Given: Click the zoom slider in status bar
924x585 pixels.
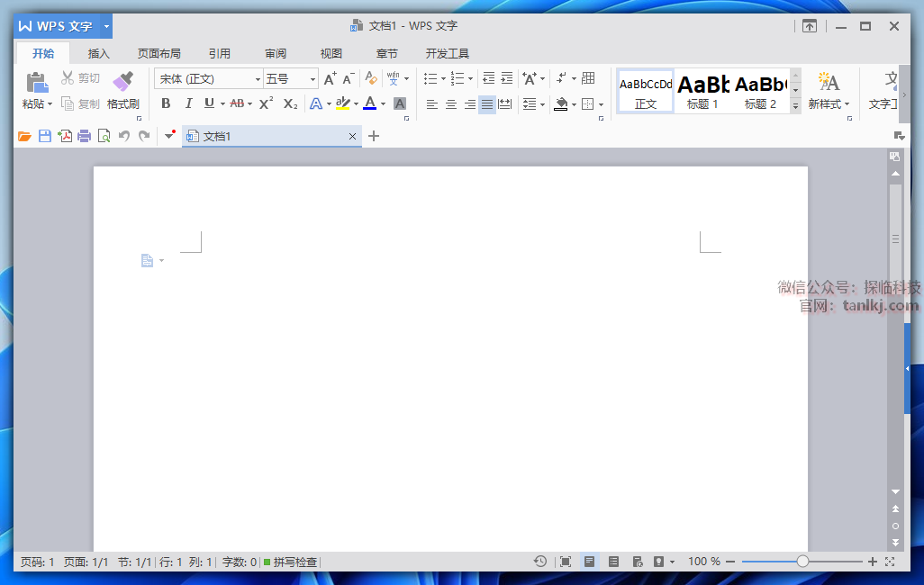Looking at the screenshot, I should [x=802, y=562].
